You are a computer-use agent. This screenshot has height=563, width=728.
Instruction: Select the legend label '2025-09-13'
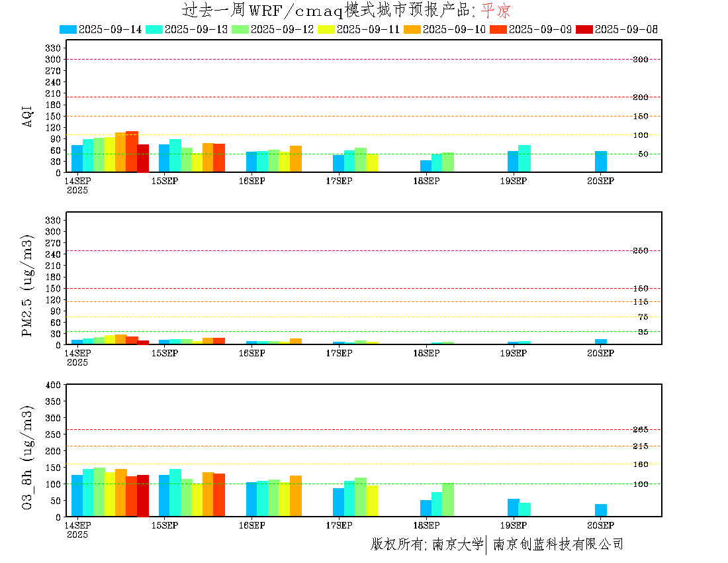pyautogui.click(x=196, y=29)
